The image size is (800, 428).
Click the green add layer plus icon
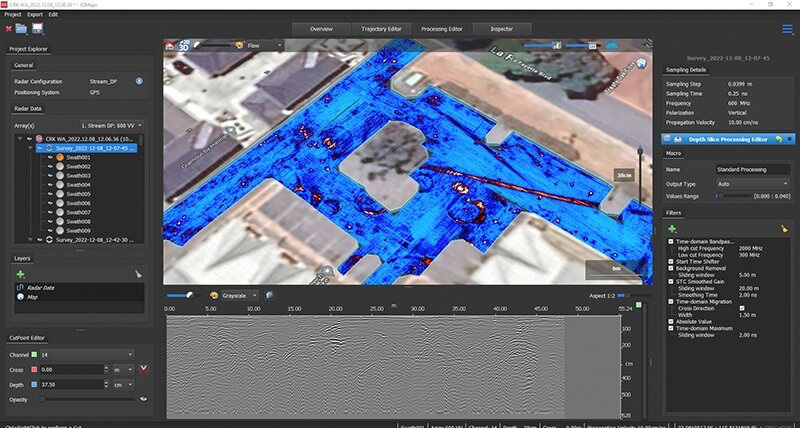[20, 274]
